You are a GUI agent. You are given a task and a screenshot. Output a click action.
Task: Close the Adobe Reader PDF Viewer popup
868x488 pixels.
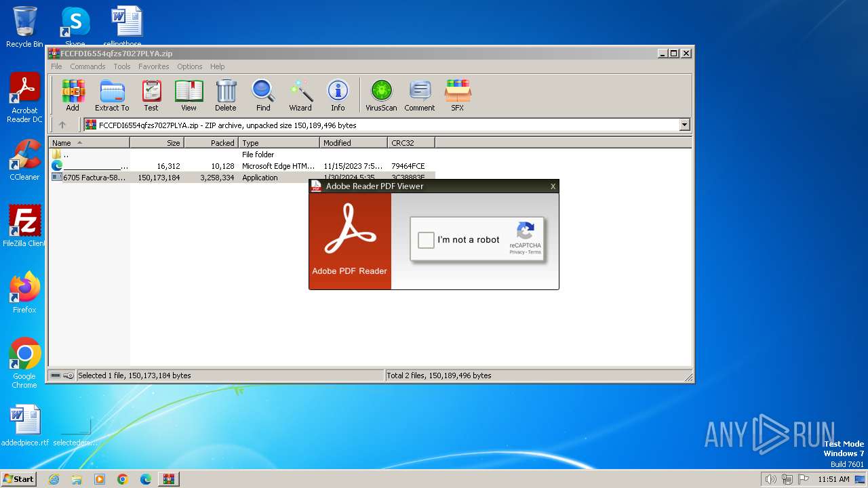click(x=553, y=186)
